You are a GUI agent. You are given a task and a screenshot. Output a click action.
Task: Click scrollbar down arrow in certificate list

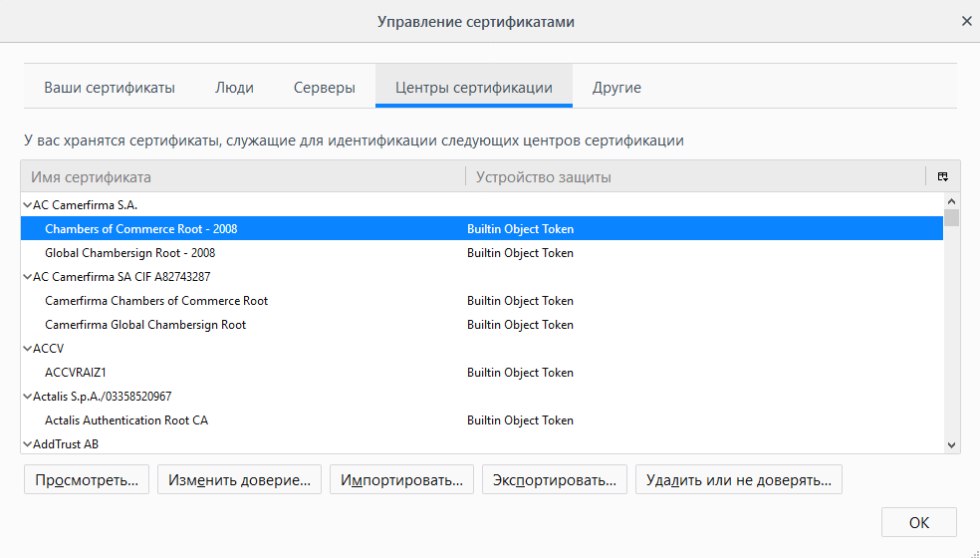pos(951,445)
